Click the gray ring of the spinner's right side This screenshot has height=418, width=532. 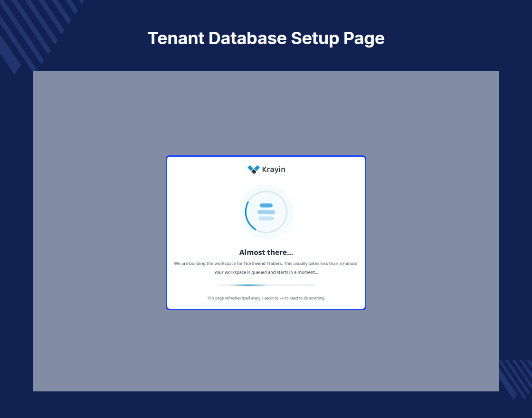pos(287,212)
